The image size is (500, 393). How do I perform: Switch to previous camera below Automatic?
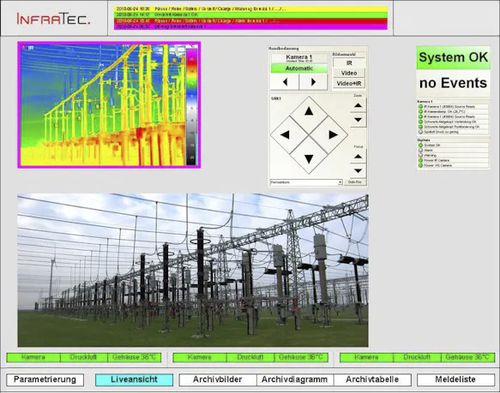pyautogui.click(x=285, y=82)
